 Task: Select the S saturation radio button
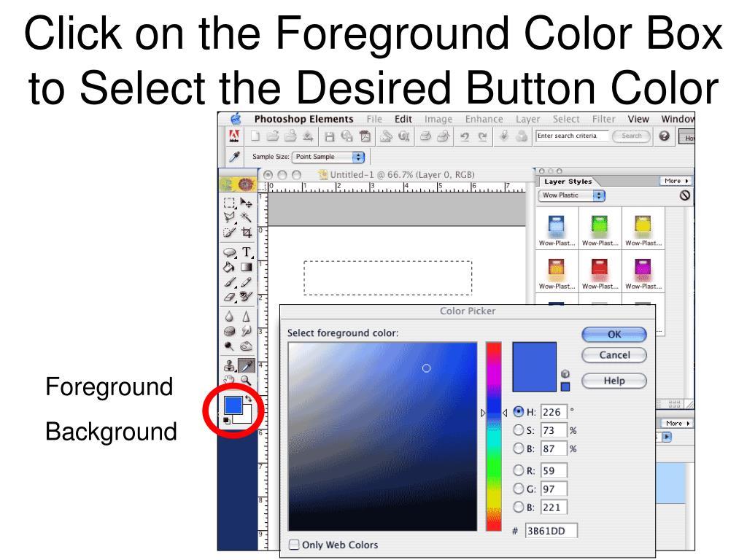[519, 430]
